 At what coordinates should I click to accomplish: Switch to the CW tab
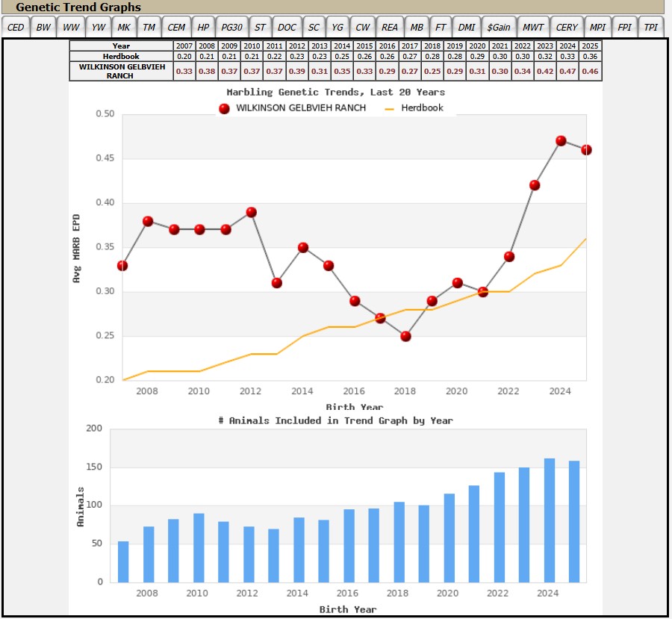click(x=363, y=27)
